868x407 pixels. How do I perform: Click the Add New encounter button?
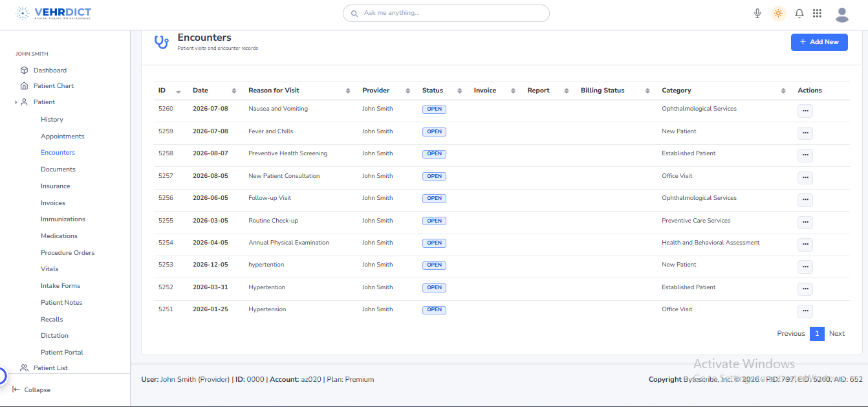point(819,42)
